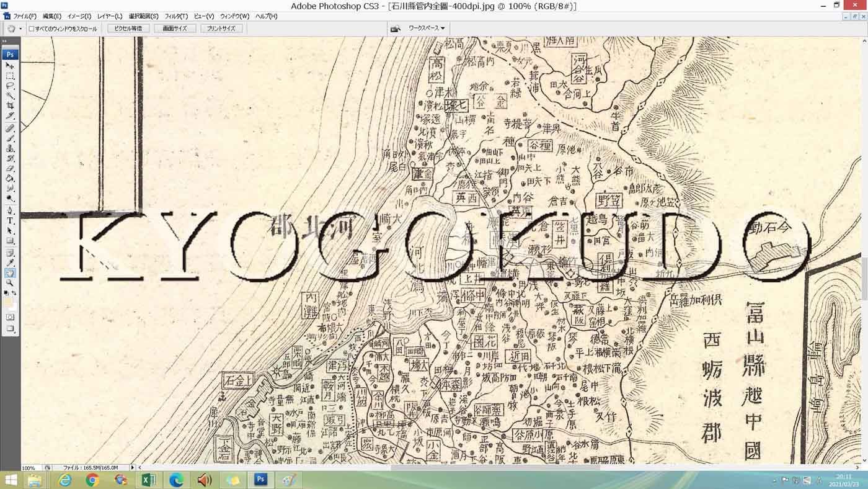Select the Path Selection tool
The image size is (868, 489).
10,231
